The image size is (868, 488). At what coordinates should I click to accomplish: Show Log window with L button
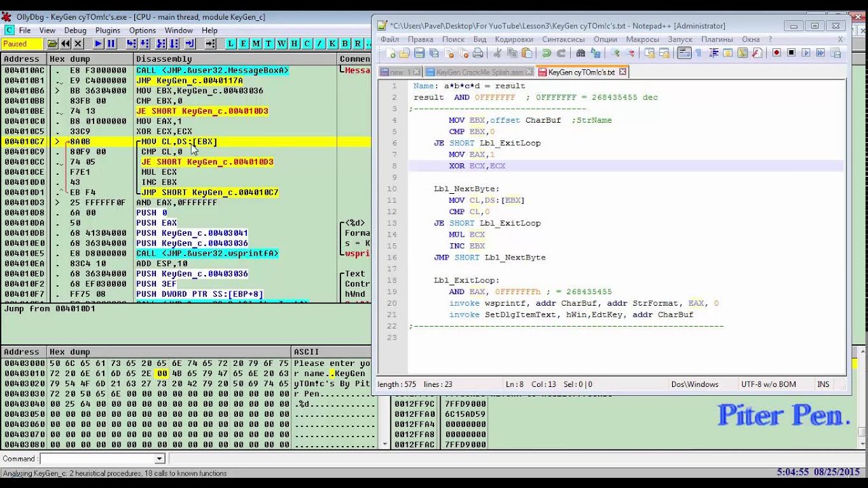(231, 43)
